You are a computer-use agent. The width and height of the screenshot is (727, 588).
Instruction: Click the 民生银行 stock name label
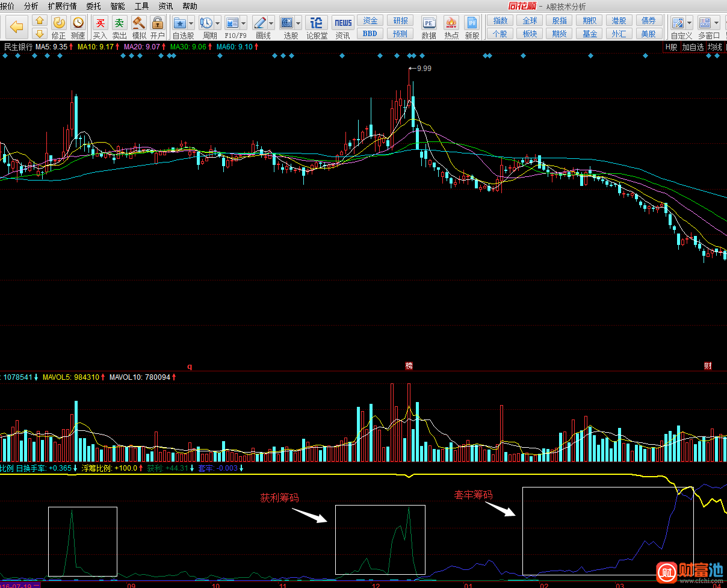pos(18,46)
